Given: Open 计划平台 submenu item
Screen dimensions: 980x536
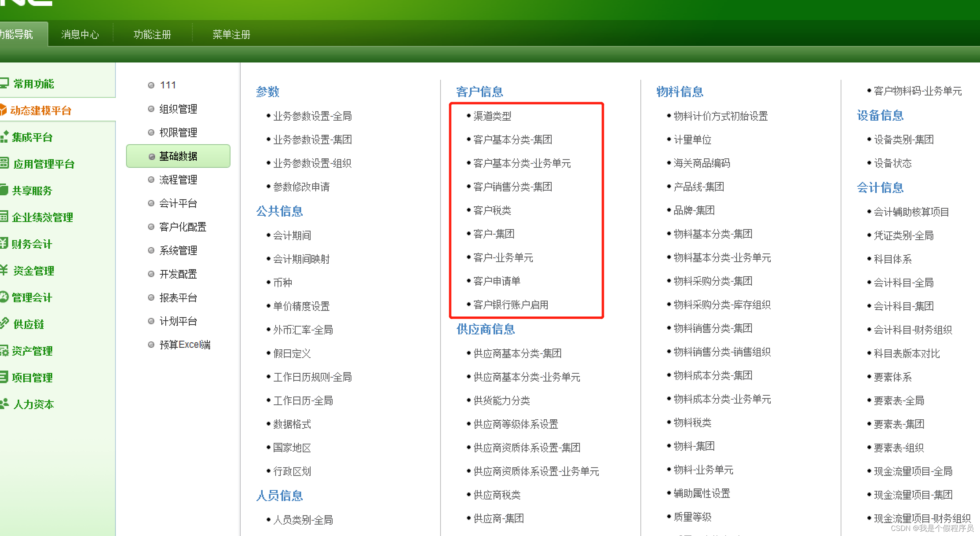Looking at the screenshot, I should click(x=178, y=321).
